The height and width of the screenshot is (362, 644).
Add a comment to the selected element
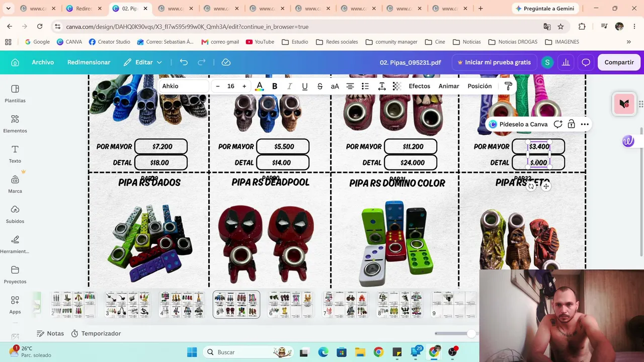click(x=558, y=124)
